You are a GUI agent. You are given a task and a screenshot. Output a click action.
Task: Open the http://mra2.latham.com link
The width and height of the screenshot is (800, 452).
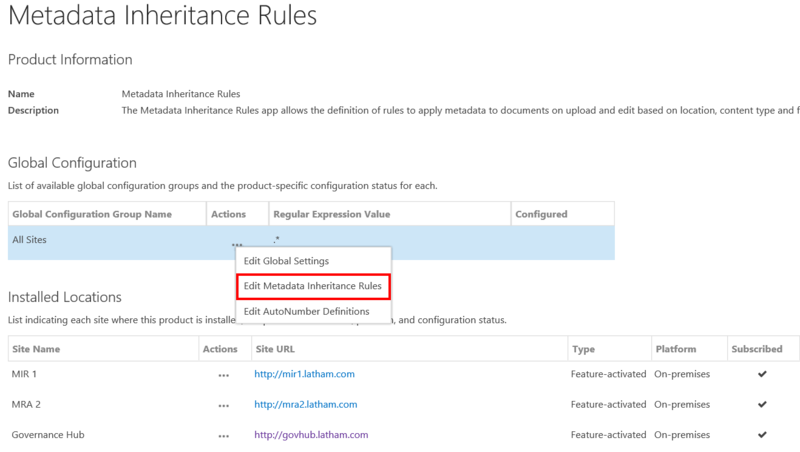click(305, 405)
